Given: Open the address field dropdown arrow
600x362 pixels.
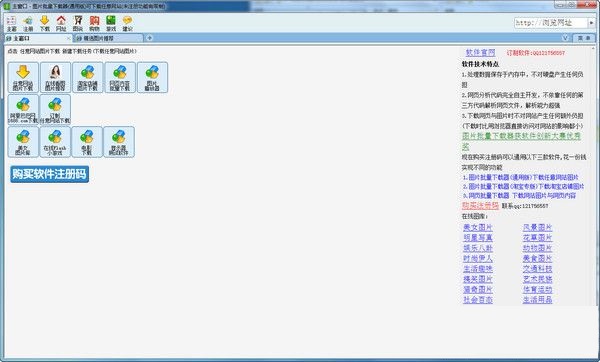Looking at the screenshot, I should point(592,23).
